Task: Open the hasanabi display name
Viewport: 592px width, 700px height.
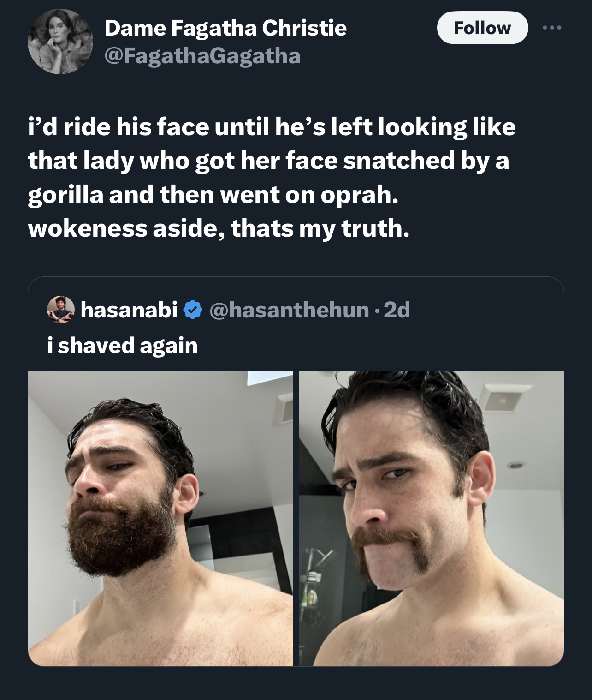Action: click(129, 310)
